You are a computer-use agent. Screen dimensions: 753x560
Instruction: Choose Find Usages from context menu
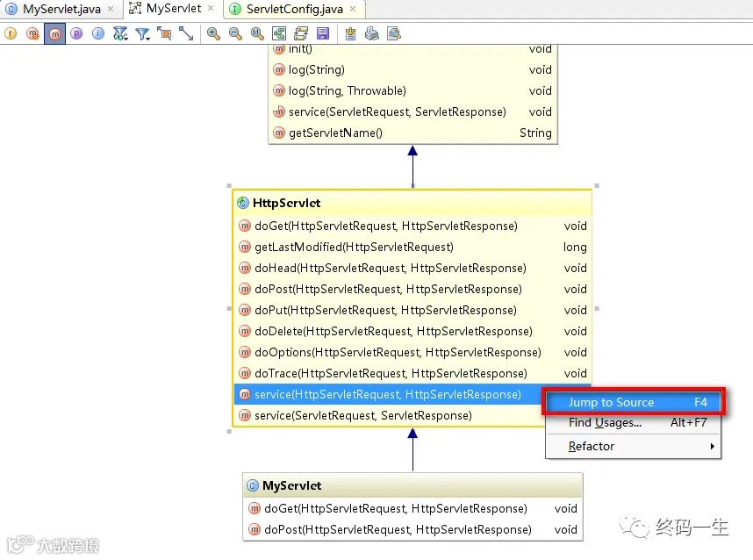coord(634,423)
